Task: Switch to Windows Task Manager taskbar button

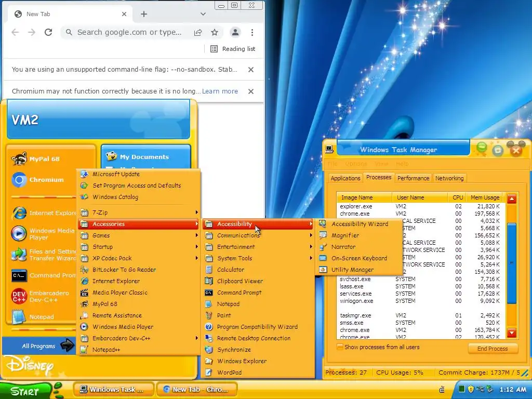Action: click(113, 390)
